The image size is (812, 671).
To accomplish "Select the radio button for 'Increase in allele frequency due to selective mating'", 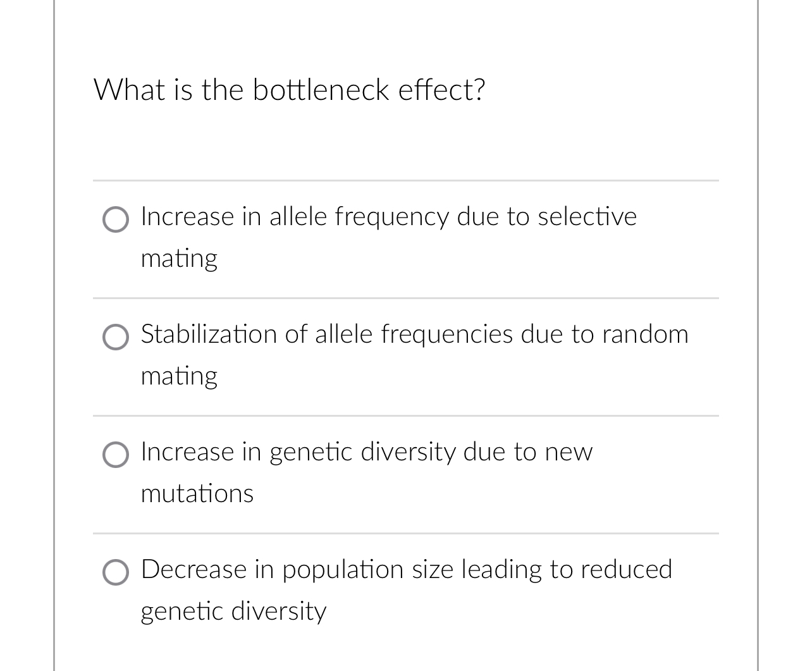I will (x=116, y=220).
